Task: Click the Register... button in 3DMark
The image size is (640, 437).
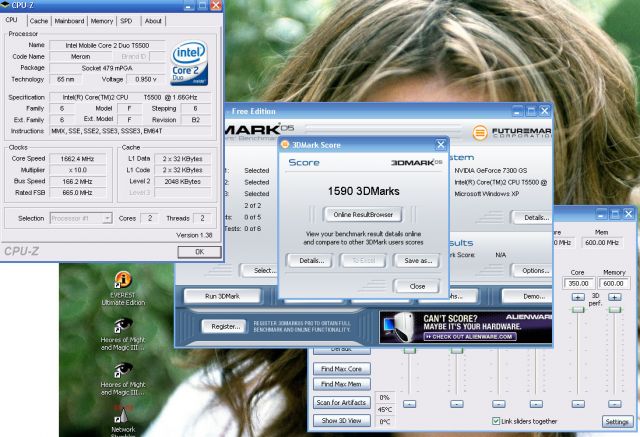Action: (x=225, y=326)
